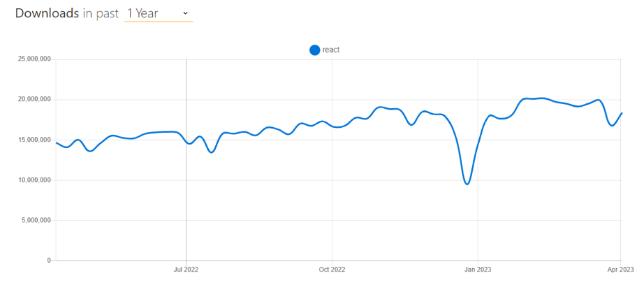Toggle the react series blue legend dot
Screen dimensions: 644x308
[x=314, y=50]
